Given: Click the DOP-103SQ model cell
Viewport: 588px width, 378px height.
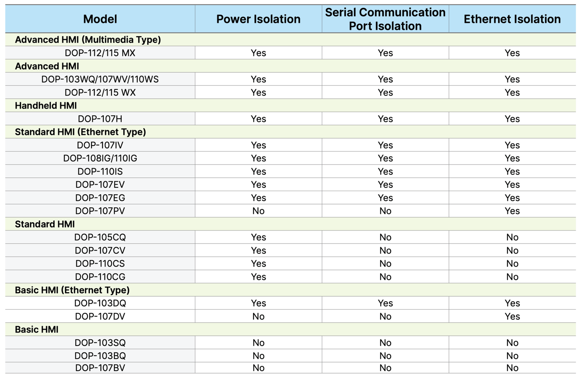Looking at the screenshot, I should (x=100, y=343).
